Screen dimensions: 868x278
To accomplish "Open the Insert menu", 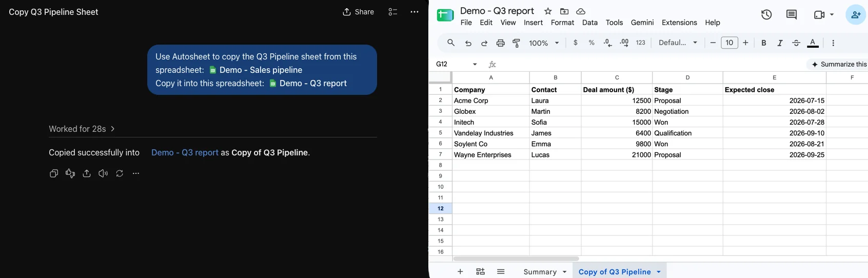I will [534, 23].
